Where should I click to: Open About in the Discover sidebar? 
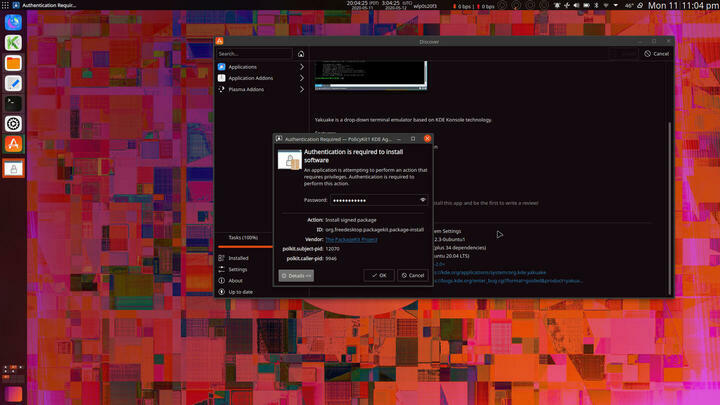click(236, 281)
